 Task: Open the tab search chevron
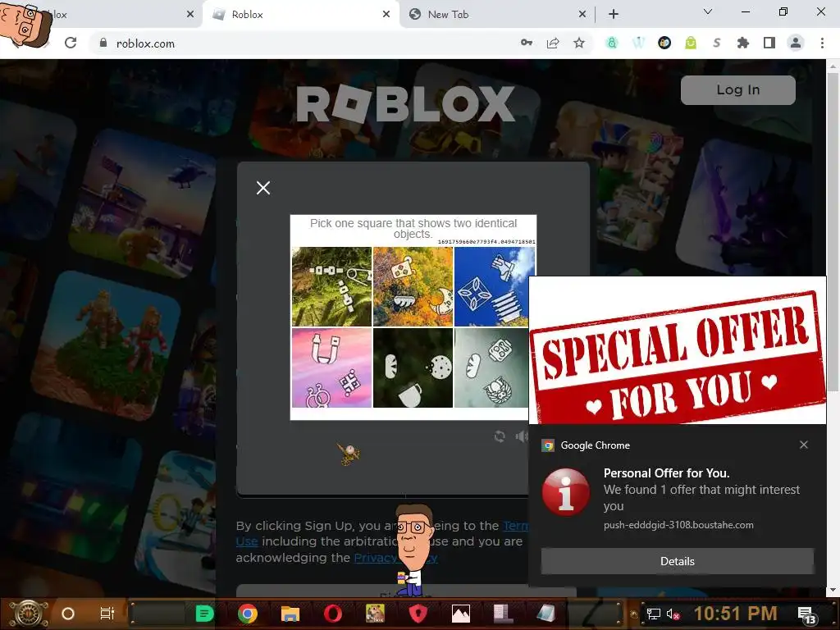pyautogui.click(x=708, y=11)
